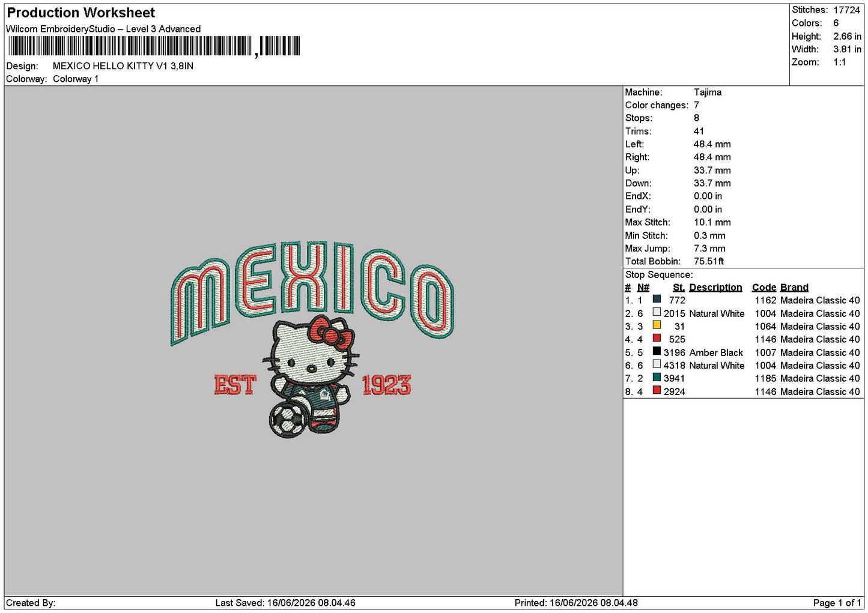Image resolution: width=868 pixels, height=613 pixels.
Task: Click the 'Stop Sequence:' label
Action: [659, 275]
